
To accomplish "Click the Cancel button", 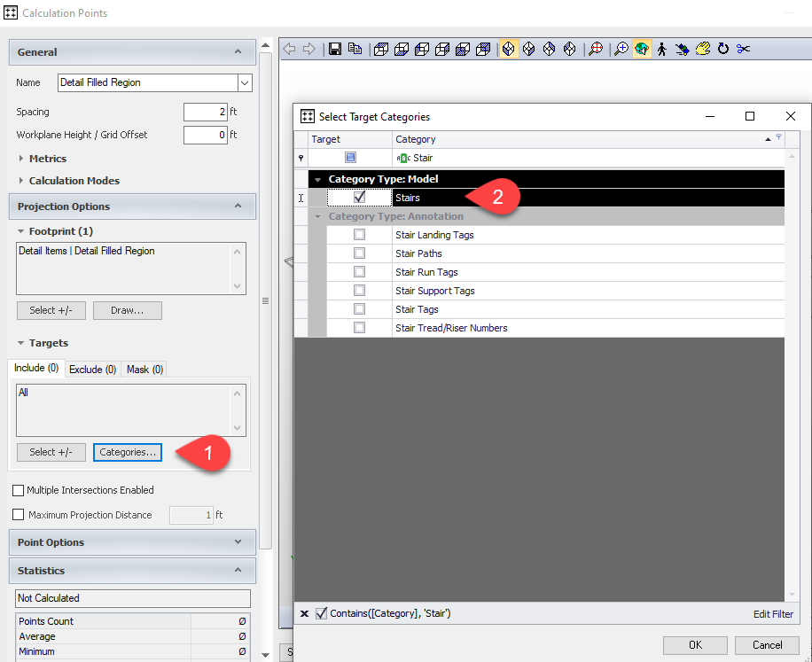I will pos(767,645).
